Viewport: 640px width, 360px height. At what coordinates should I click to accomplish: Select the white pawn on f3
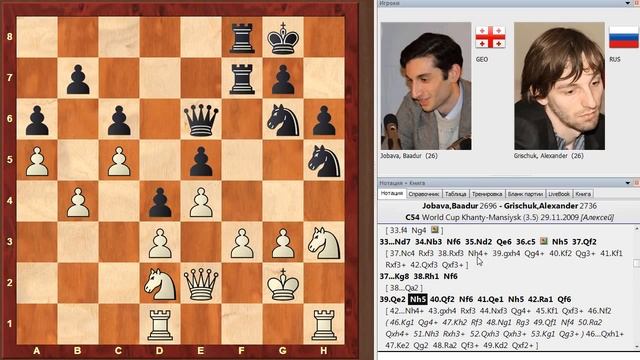(242, 242)
